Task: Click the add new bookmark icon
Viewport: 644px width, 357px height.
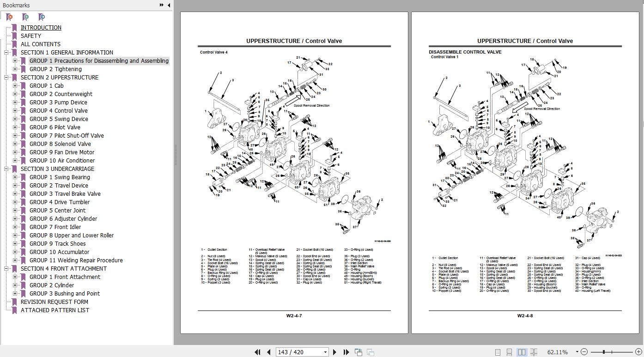Action: 25,17
